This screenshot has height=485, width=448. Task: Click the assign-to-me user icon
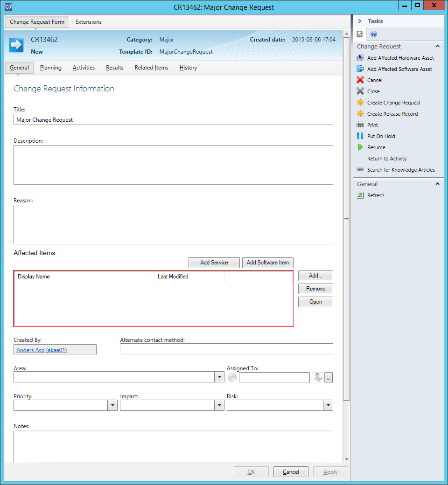click(x=318, y=377)
